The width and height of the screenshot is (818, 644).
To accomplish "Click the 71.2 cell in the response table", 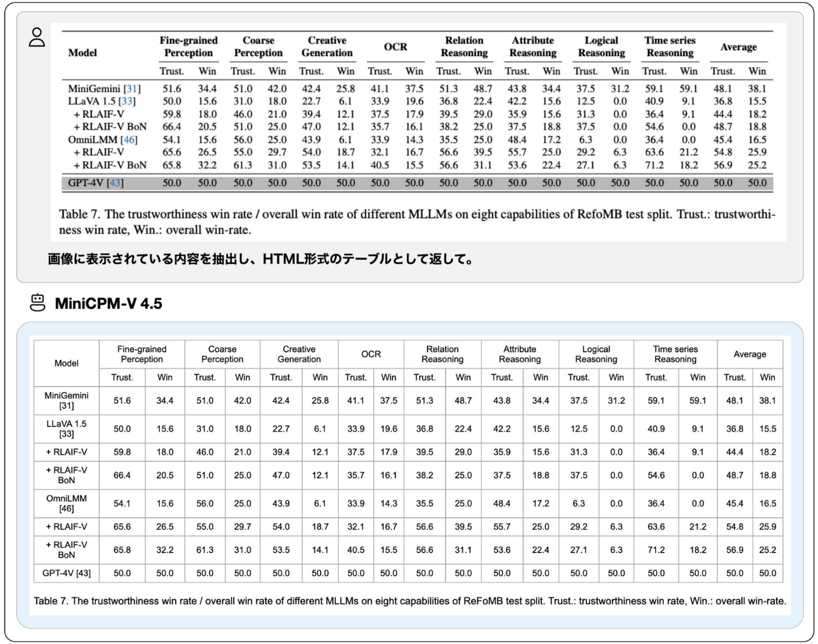I will (x=656, y=550).
